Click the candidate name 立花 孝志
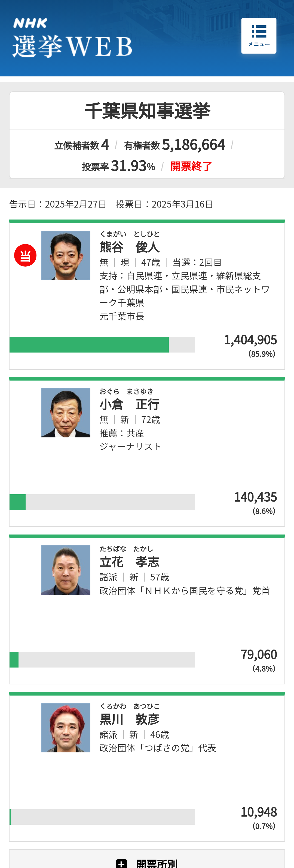This screenshot has height=868, width=294. 130,562
